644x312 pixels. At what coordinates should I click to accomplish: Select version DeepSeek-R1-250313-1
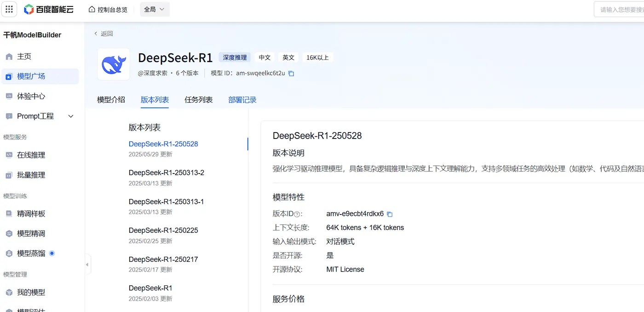[x=166, y=202]
